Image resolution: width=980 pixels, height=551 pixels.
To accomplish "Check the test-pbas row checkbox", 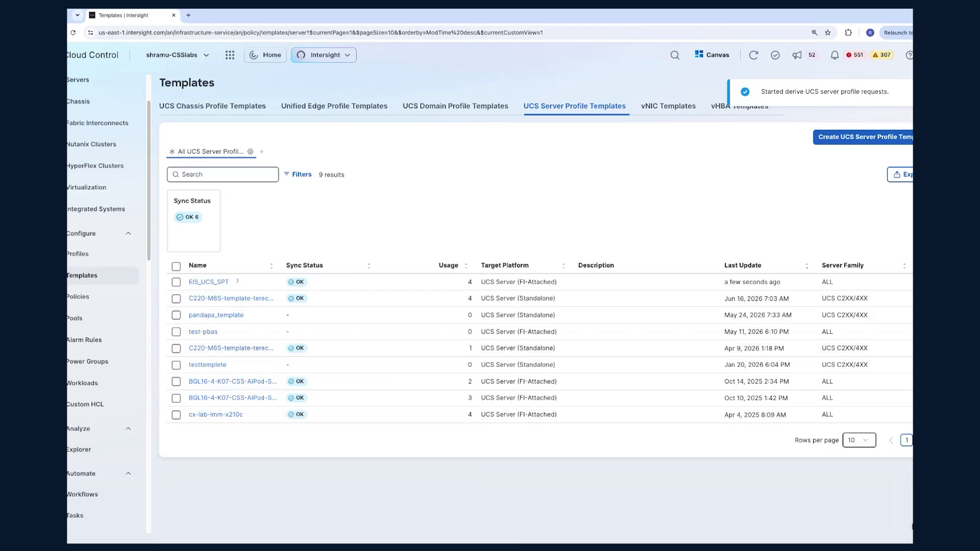I will click(176, 332).
